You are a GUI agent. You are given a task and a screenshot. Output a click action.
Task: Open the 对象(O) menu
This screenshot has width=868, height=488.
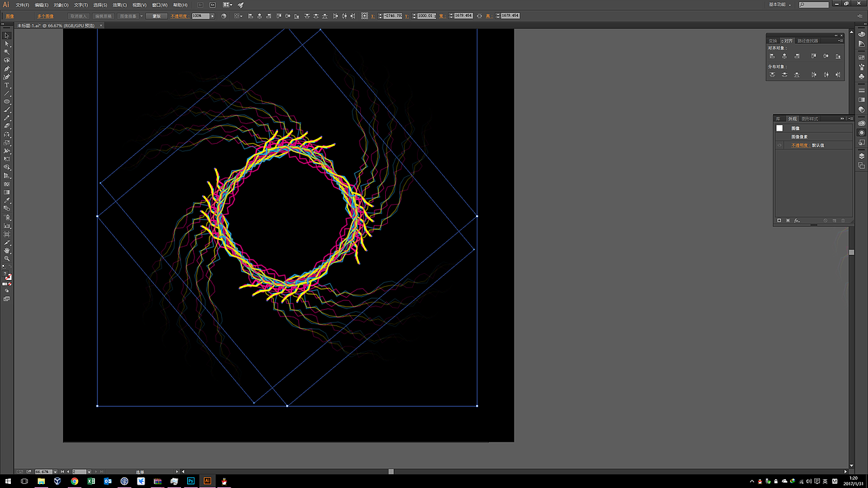coord(61,5)
